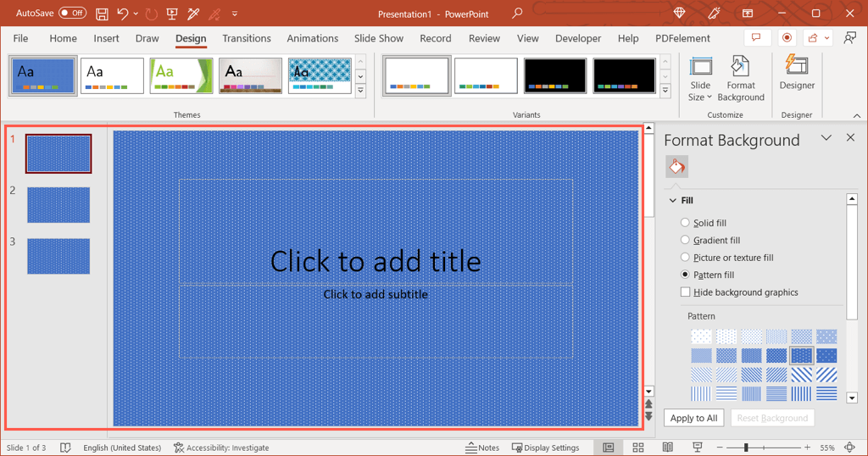Click the Record button icon at top right
The height and width of the screenshot is (456, 868).
pyautogui.click(x=787, y=38)
